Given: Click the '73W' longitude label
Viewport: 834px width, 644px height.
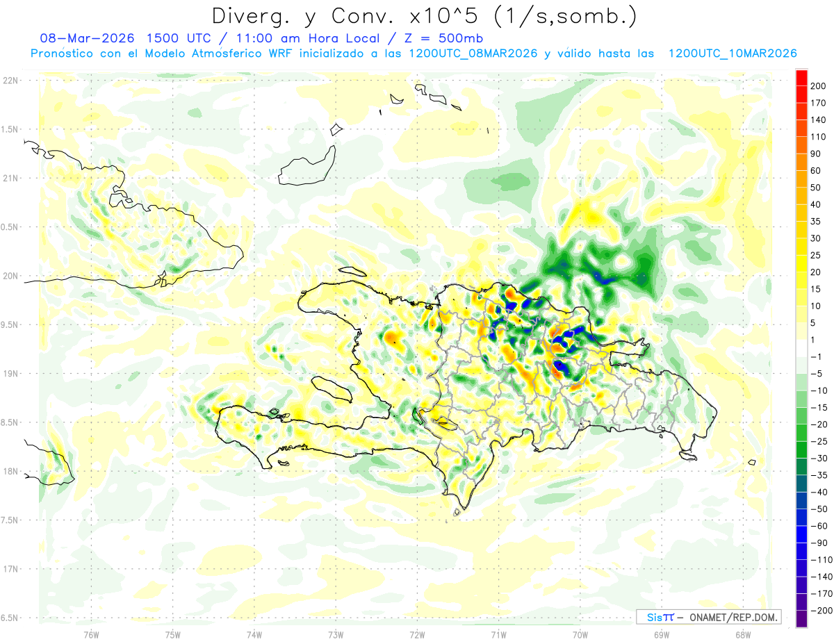Looking at the screenshot, I should [336, 634].
